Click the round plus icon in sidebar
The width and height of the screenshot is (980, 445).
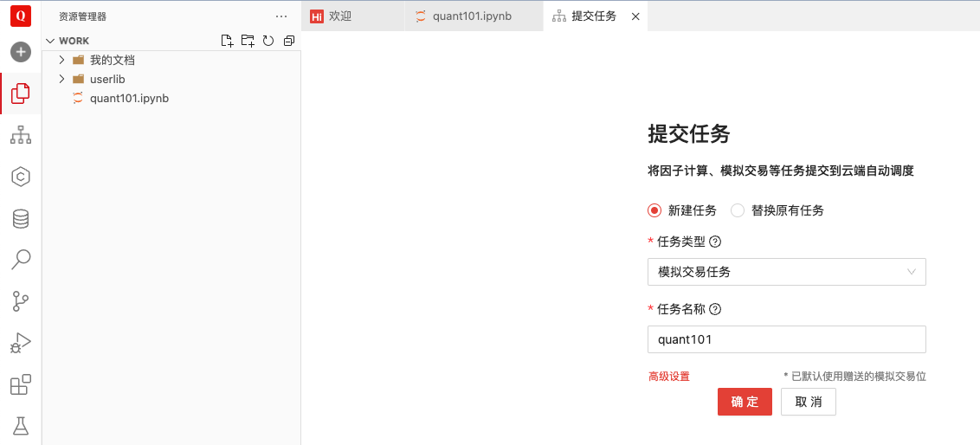[21, 52]
